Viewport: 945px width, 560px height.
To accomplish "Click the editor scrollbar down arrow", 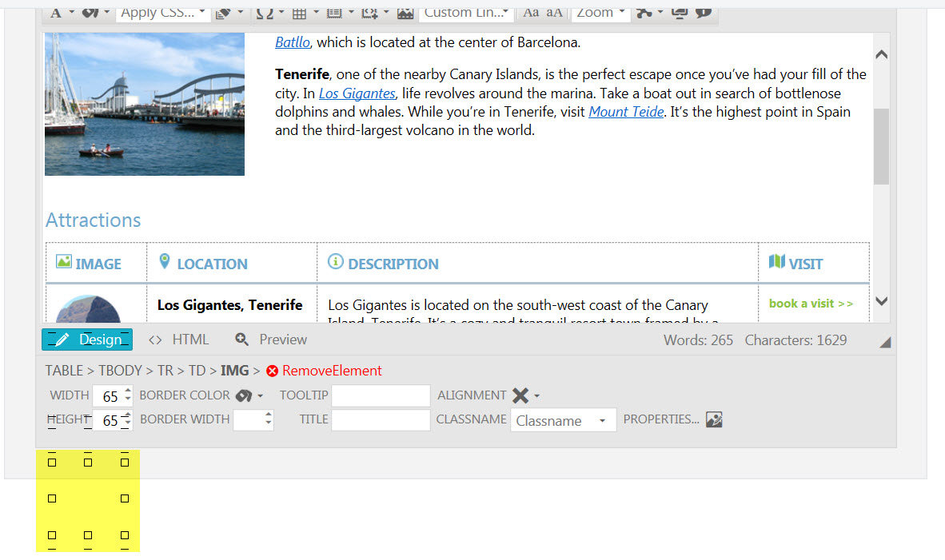I will click(x=882, y=301).
